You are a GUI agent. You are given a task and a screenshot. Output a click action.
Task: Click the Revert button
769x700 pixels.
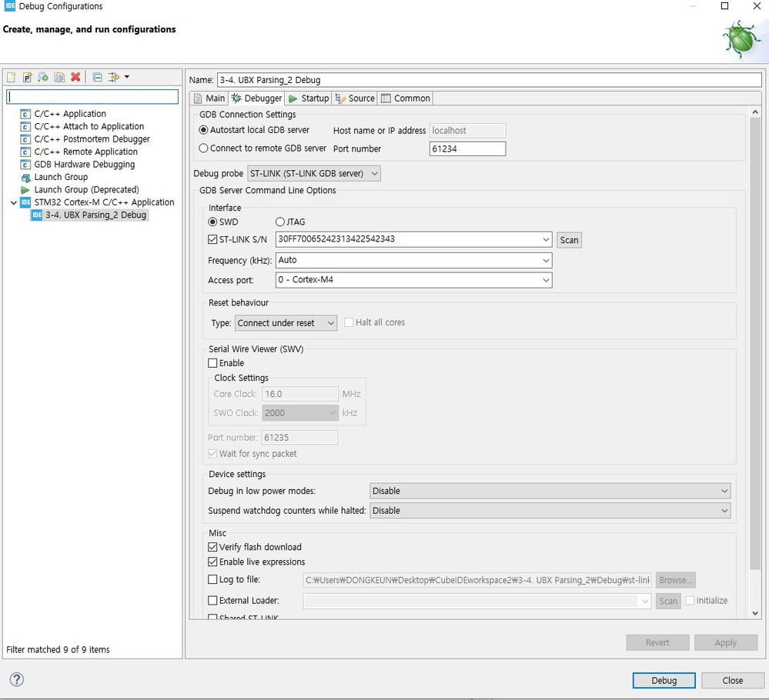click(x=657, y=642)
